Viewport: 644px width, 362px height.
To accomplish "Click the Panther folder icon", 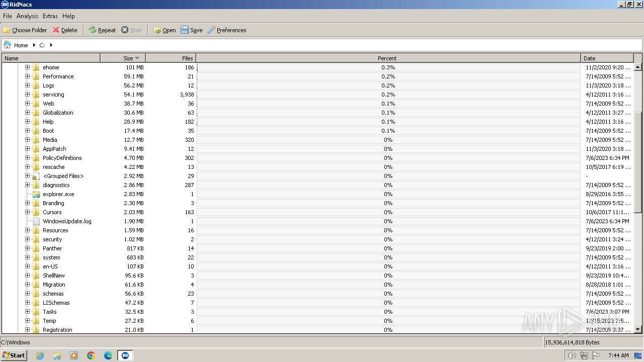I will click(36, 248).
